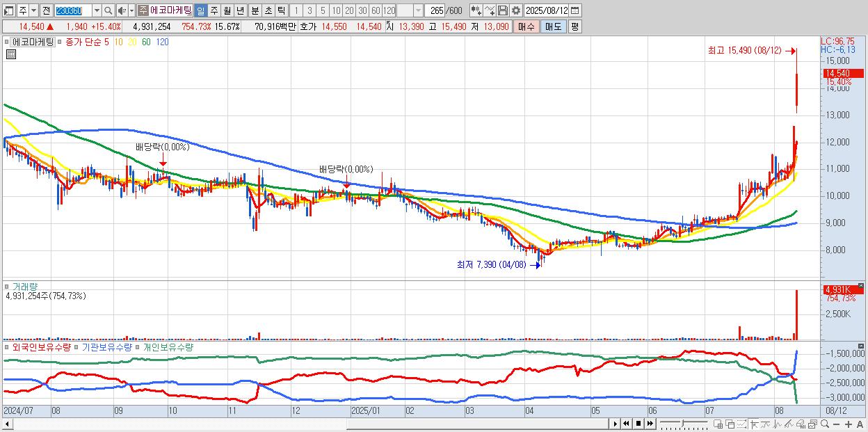Image resolution: width=868 pixels, height=432 pixels.
Task: Click the dashed compare-chart icon
Action: (741, 424)
